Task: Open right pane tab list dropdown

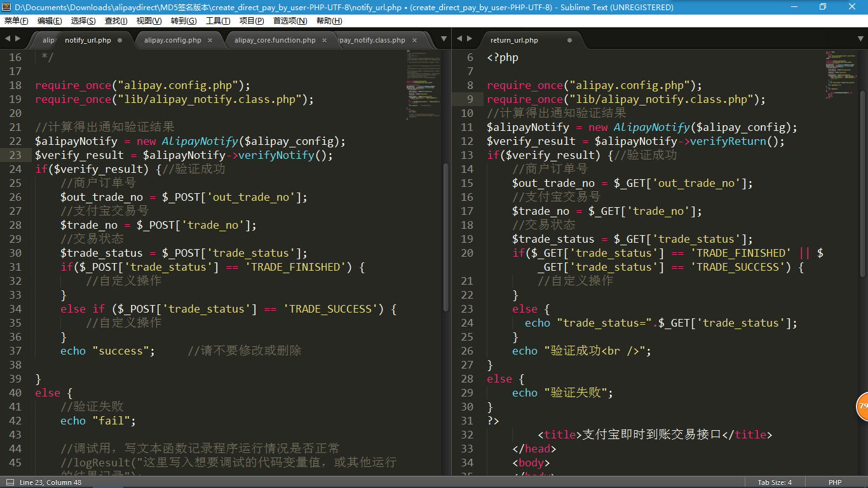Action: pyautogui.click(x=860, y=39)
